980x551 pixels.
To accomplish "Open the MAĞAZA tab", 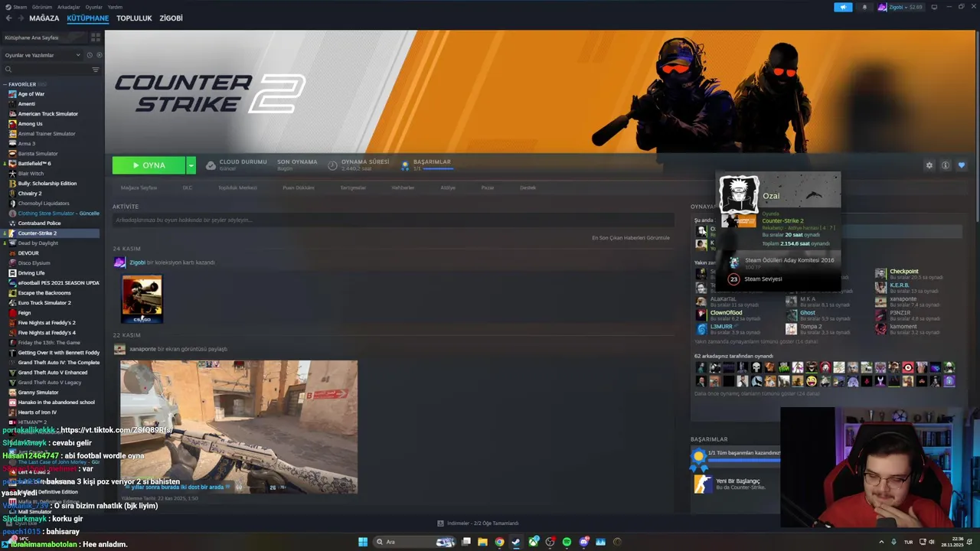I will pyautogui.click(x=44, y=18).
